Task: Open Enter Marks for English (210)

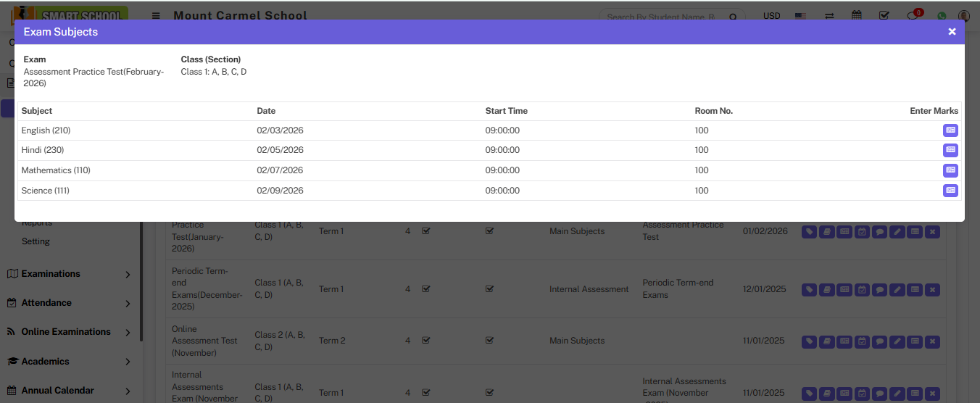Action: pos(950,130)
